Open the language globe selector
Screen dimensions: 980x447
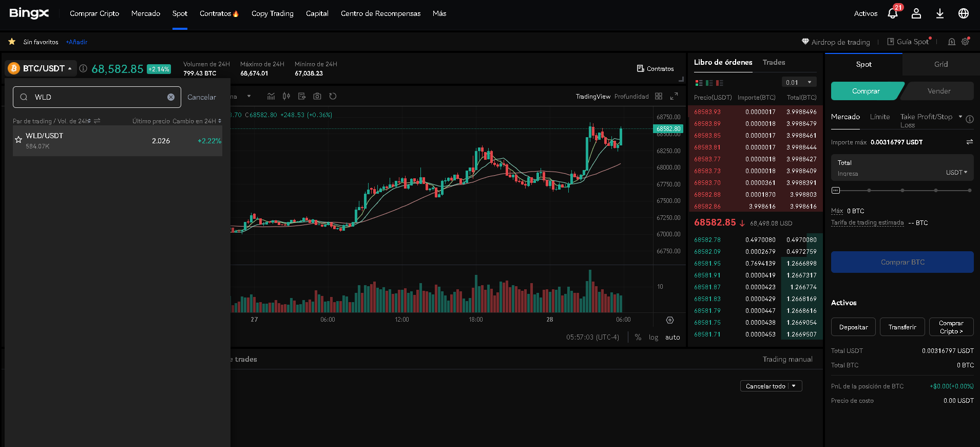point(964,13)
